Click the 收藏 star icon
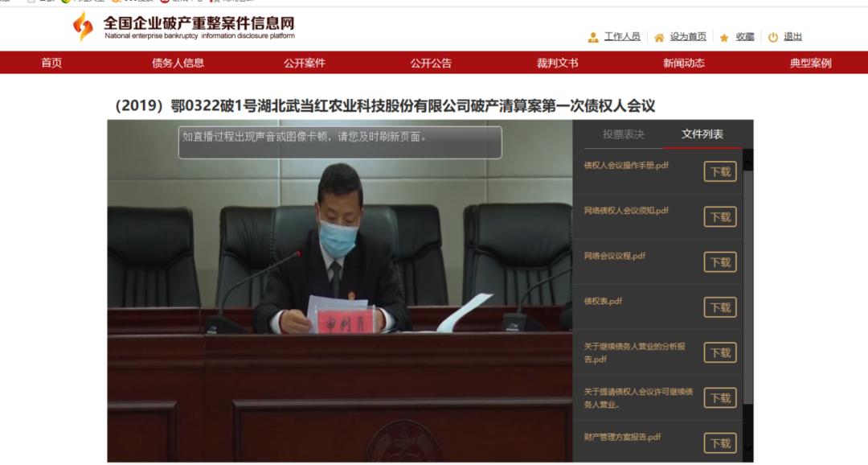This screenshot has width=868, height=465. (724, 38)
